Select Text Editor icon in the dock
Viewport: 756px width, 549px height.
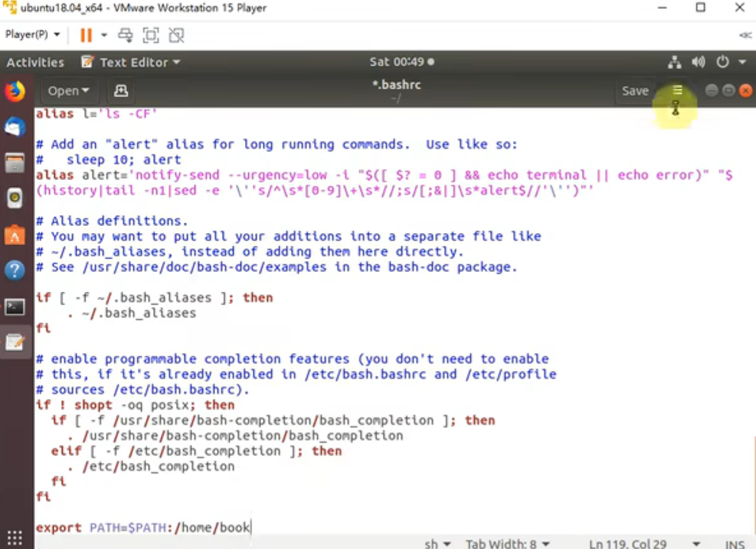[15, 343]
